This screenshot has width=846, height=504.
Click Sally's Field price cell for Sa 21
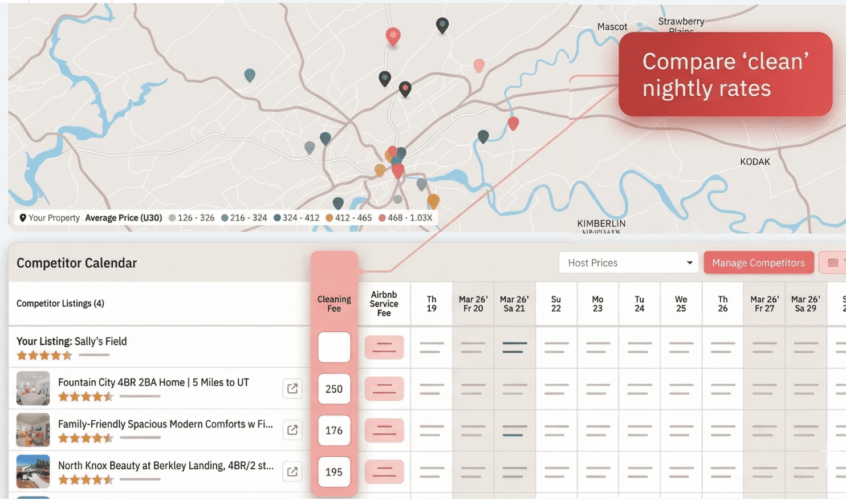click(x=514, y=347)
